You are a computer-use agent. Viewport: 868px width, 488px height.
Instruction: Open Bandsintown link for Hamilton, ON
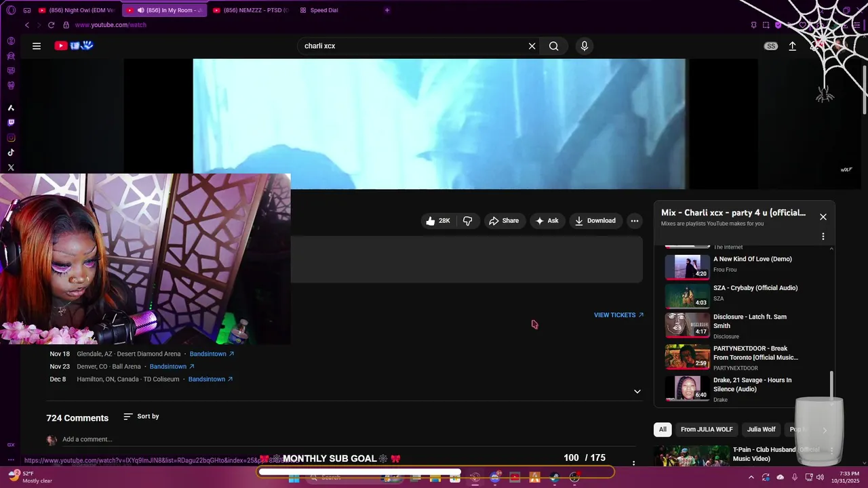tap(210, 380)
